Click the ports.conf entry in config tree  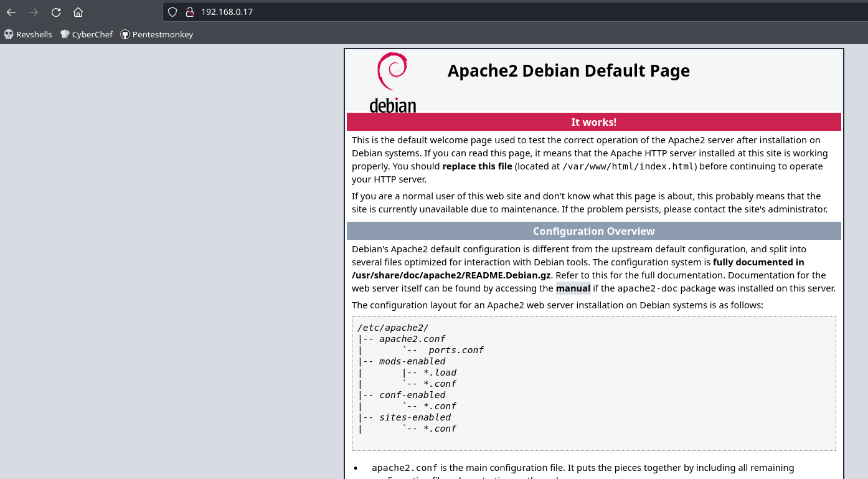pos(456,350)
